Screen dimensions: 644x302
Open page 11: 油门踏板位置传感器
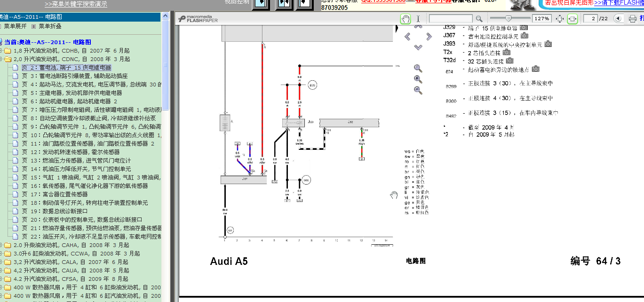click(88, 144)
